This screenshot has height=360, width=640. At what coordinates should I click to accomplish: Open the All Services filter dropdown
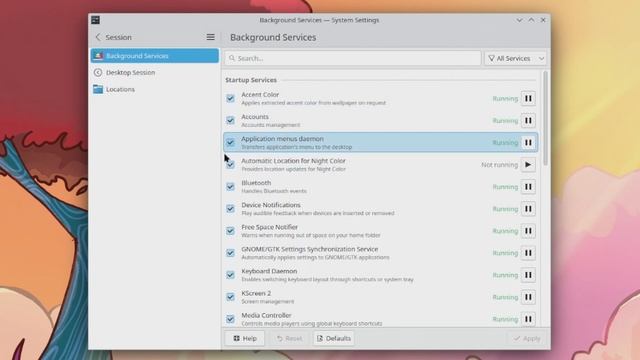tap(516, 58)
